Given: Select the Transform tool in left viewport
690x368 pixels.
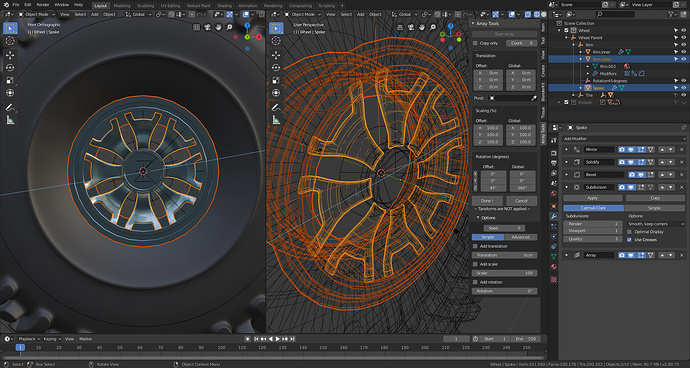Looking at the screenshot, I should coord(10,93).
